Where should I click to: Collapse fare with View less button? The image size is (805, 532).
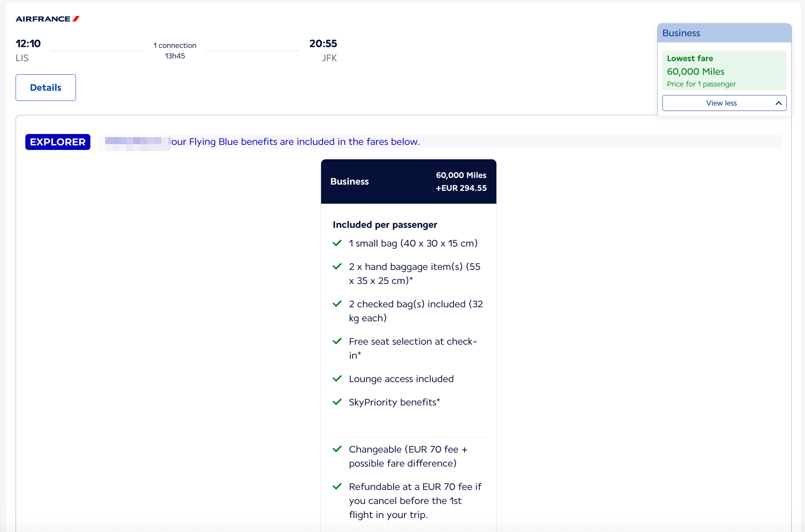pyautogui.click(x=724, y=103)
